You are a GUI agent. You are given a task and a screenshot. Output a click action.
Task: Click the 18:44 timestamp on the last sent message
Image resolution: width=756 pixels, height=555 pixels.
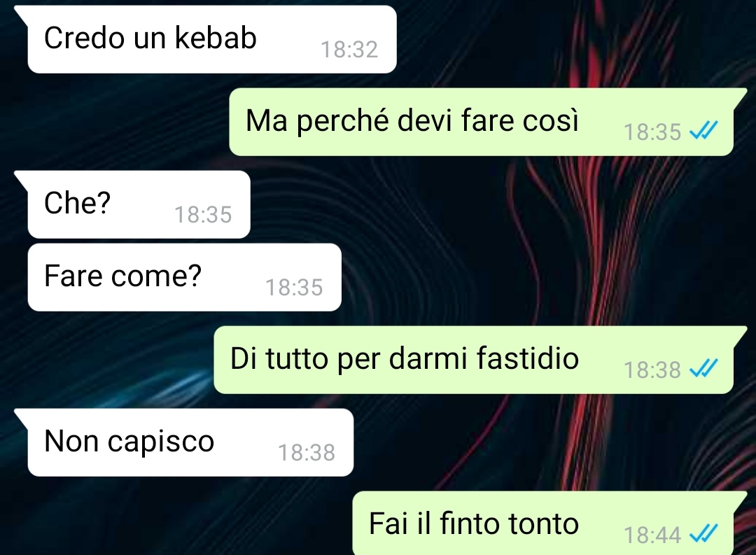(652, 535)
